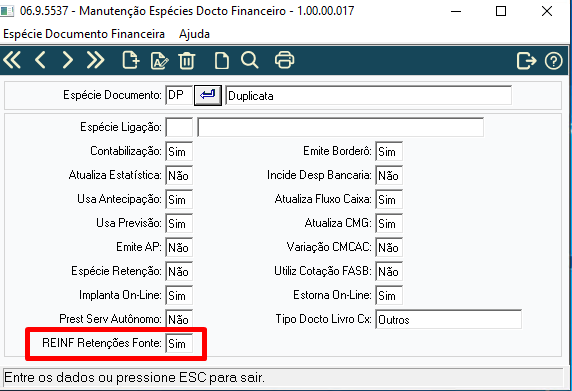Click the 'Tipo Docto Livro Cx:' label
This screenshot has width=572, height=391.
coord(324,319)
